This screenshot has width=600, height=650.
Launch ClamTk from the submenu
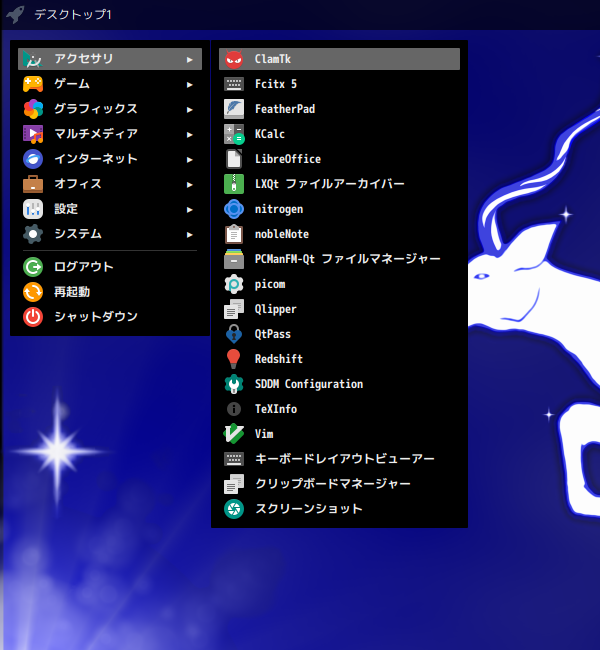[x=339, y=59]
